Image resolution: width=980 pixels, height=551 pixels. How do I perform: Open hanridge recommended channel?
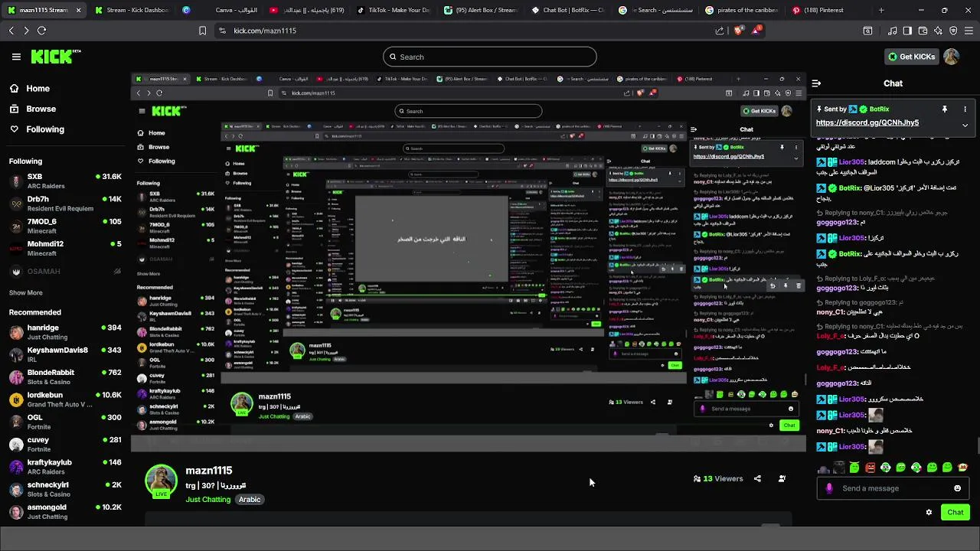tap(65, 332)
